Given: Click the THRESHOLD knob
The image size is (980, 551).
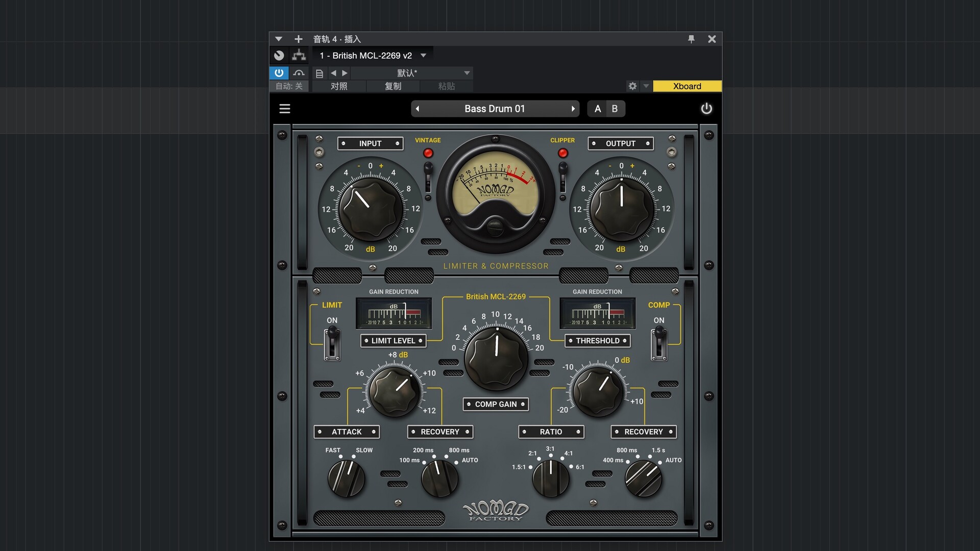Looking at the screenshot, I should 598,391.
